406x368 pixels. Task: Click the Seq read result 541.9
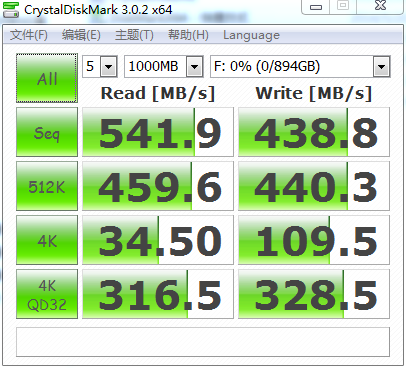point(158,132)
